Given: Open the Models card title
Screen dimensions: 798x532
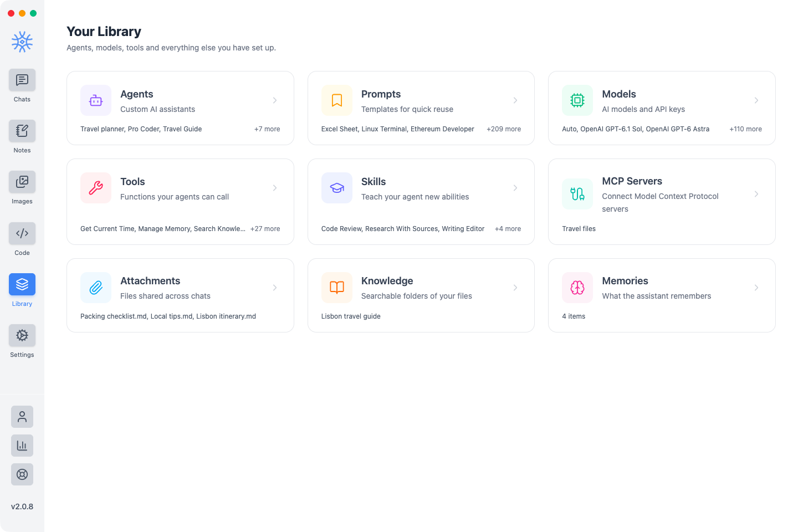Looking at the screenshot, I should pyautogui.click(x=619, y=94).
